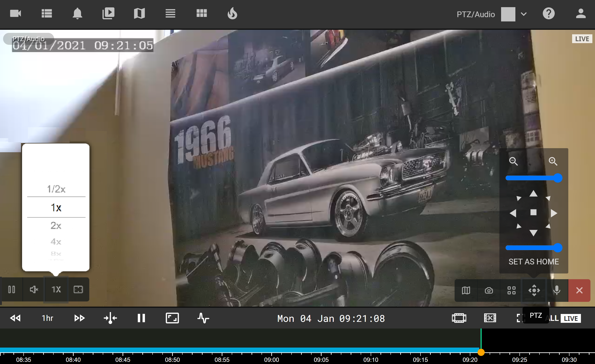This screenshot has width=595, height=364.
Task: Toggle the microphone talk button
Action: coord(557,290)
